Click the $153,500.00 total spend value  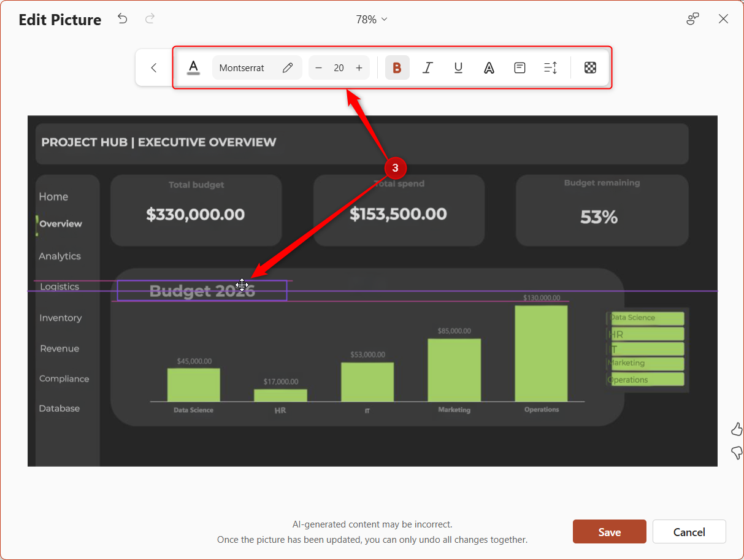(399, 214)
